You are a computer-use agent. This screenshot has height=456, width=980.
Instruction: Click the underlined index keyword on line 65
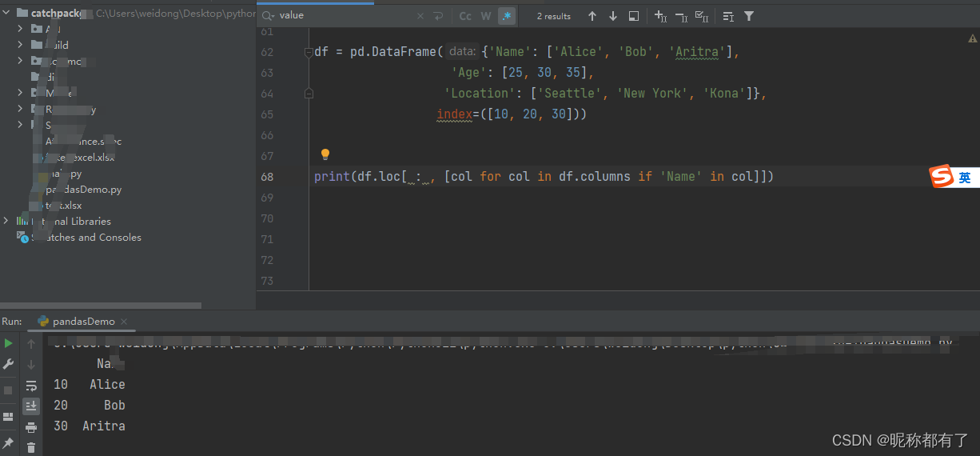[x=454, y=114]
